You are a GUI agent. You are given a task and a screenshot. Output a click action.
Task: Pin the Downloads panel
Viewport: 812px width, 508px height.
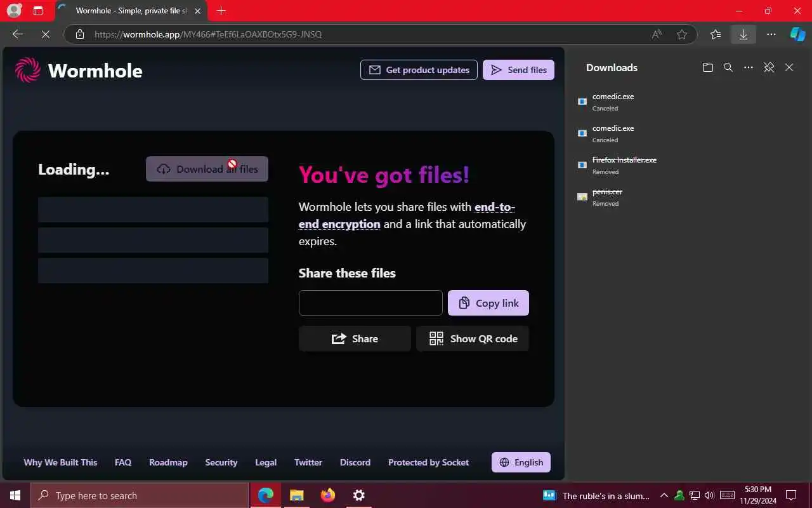(x=769, y=67)
